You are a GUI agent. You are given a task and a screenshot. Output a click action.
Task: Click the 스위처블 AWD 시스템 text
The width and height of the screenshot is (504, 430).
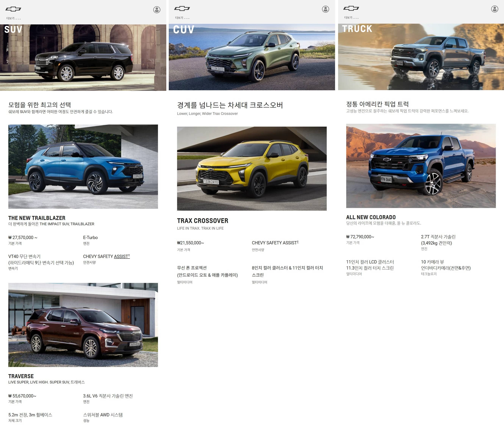[103, 415]
